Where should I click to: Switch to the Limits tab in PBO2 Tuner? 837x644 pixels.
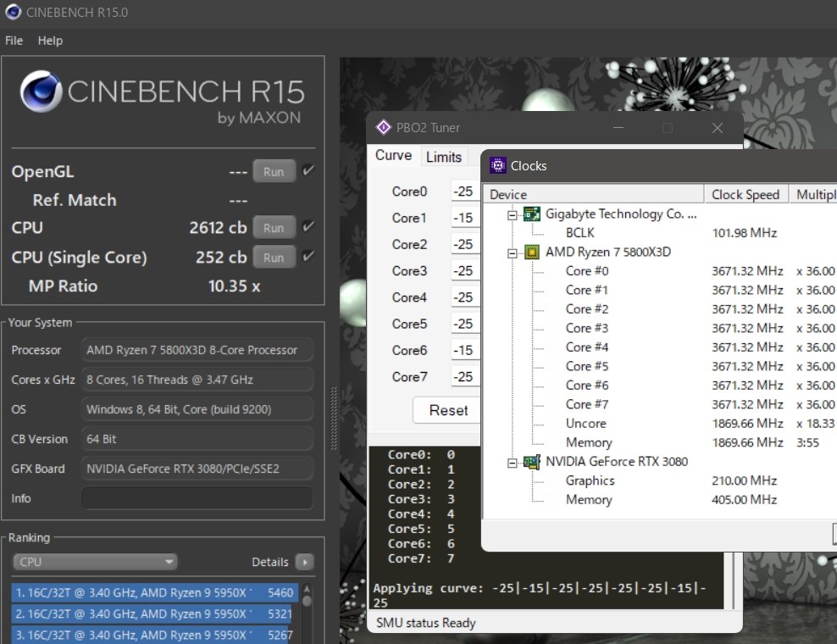coord(444,157)
